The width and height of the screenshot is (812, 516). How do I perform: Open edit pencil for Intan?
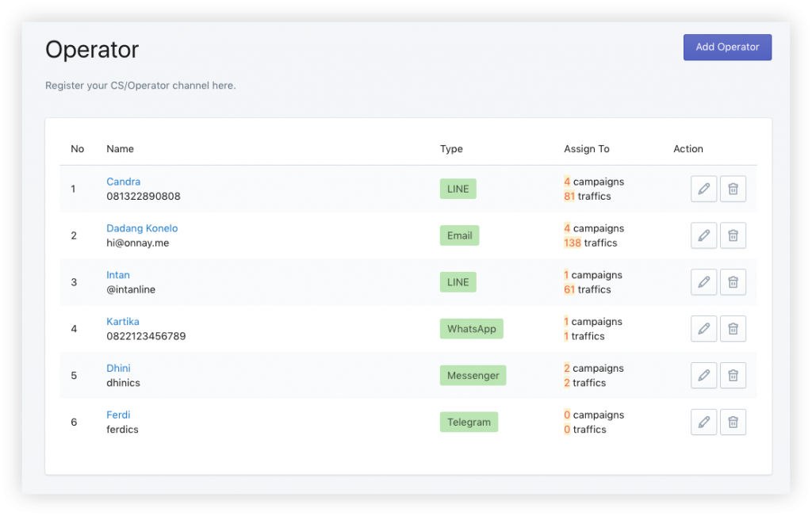703,282
